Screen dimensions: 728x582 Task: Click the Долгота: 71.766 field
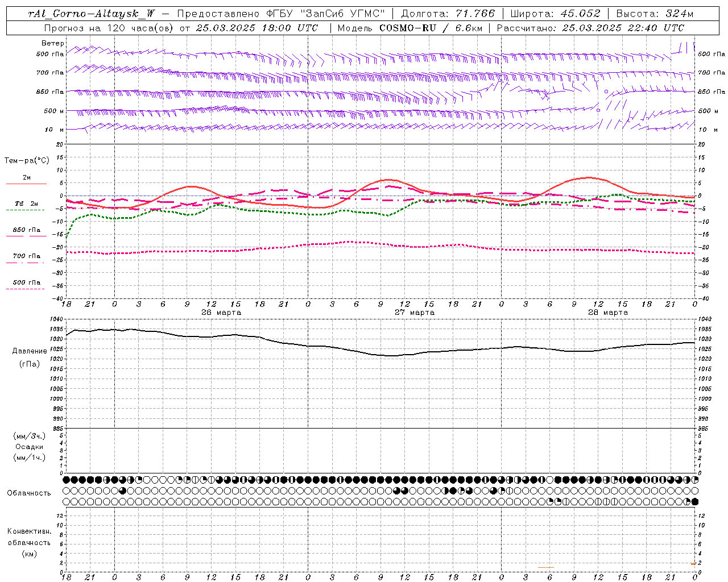pos(448,14)
